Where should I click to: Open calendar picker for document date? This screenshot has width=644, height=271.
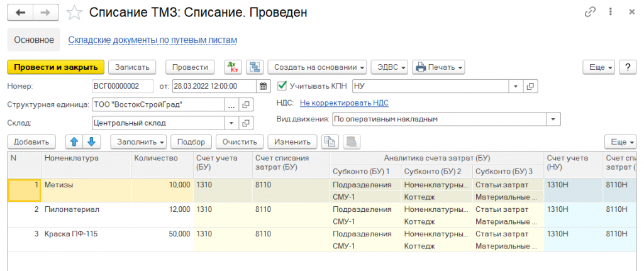click(x=264, y=86)
